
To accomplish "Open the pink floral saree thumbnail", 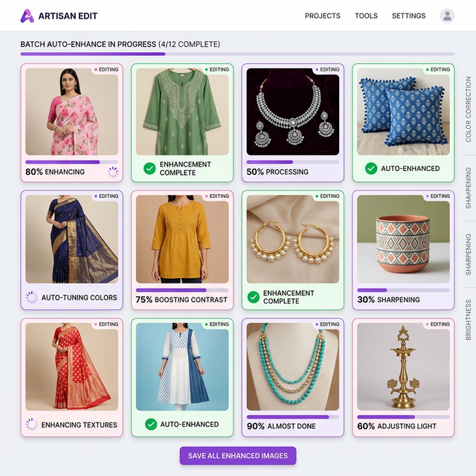I will coord(71,112).
